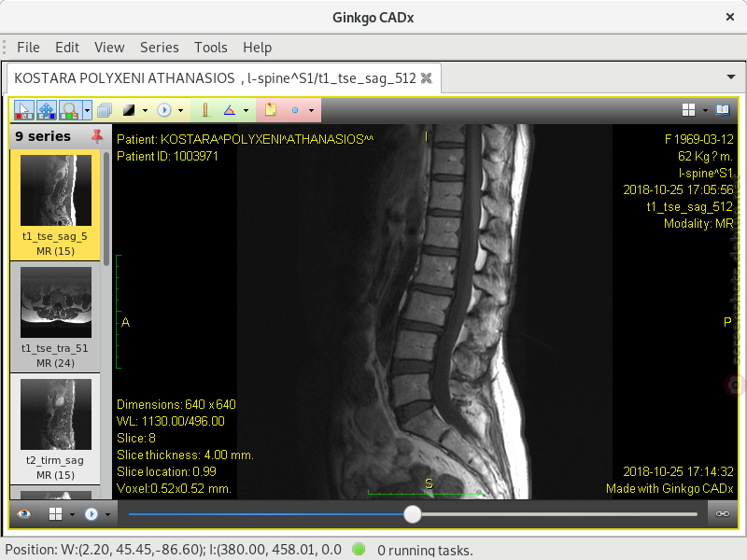Image resolution: width=747 pixels, height=560 pixels.
Task: Open the View menu
Action: [x=109, y=48]
